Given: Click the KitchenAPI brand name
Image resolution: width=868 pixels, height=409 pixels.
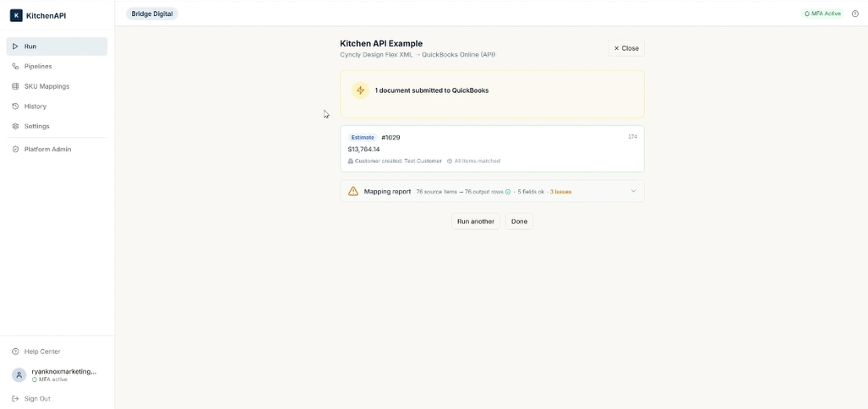Looking at the screenshot, I should [46, 15].
